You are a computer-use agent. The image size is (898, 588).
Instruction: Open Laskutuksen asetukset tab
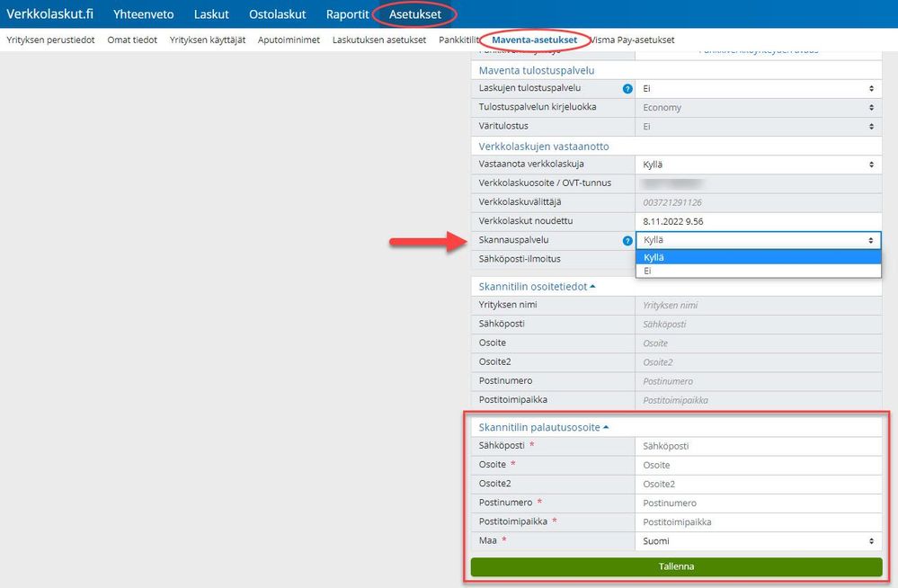[379, 40]
